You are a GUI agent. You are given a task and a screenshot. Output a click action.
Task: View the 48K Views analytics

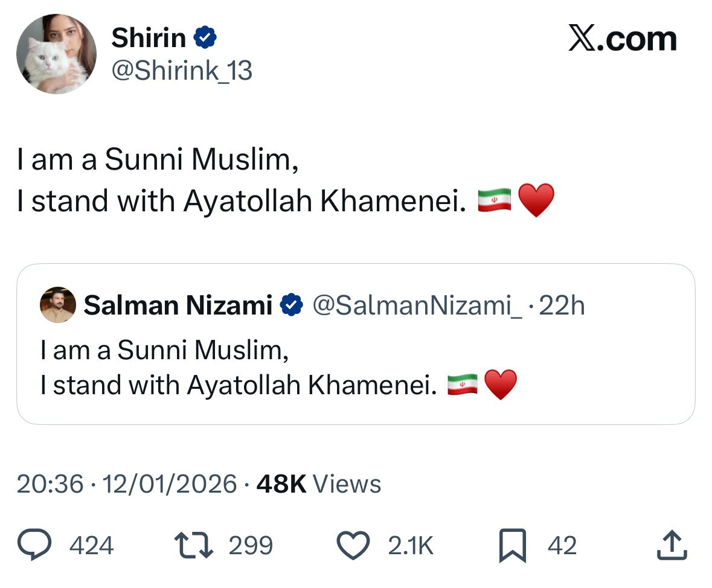coord(319,484)
